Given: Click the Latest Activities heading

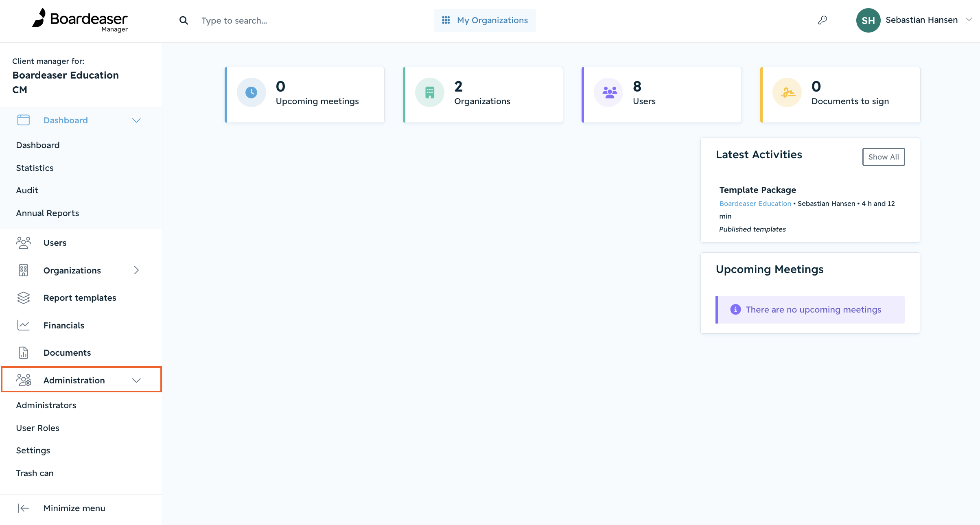Looking at the screenshot, I should tap(759, 155).
